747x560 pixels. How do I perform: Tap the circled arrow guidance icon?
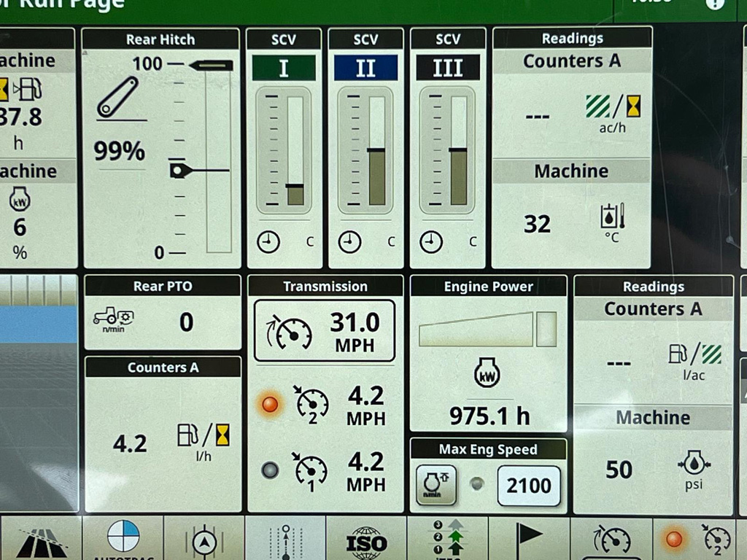coord(204,540)
